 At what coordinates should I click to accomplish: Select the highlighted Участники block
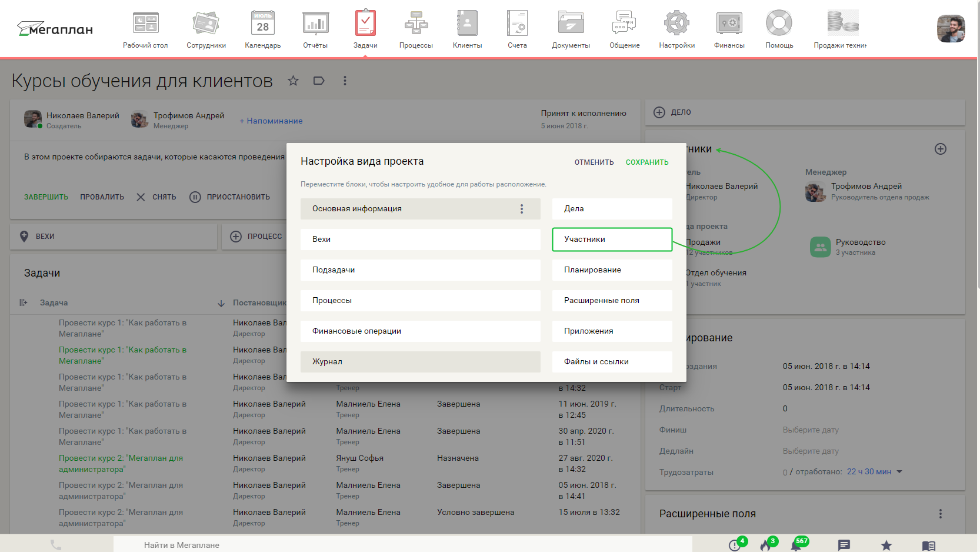click(x=612, y=240)
